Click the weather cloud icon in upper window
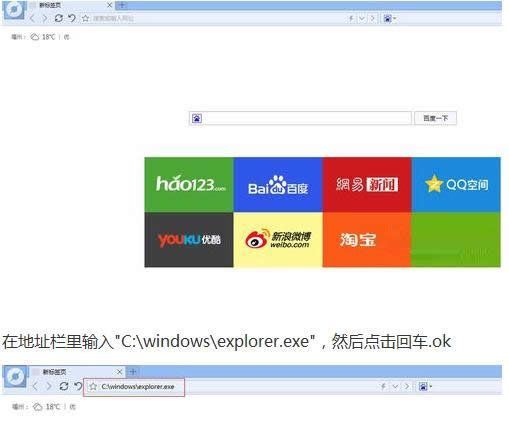The width and height of the screenshot is (509, 448). (35, 37)
